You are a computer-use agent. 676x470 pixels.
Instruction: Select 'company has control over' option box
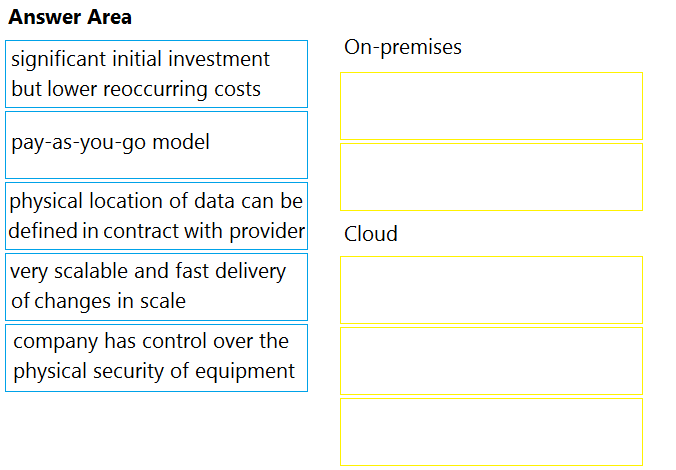pos(156,358)
